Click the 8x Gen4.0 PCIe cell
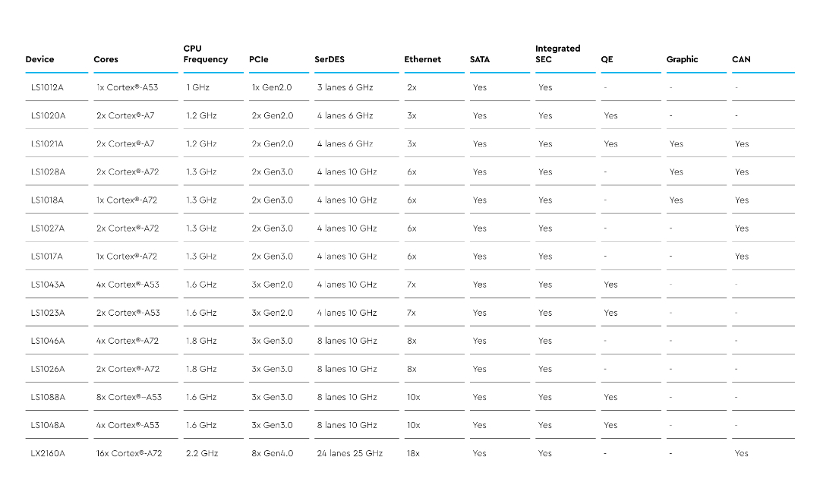The image size is (820, 504). [273, 453]
